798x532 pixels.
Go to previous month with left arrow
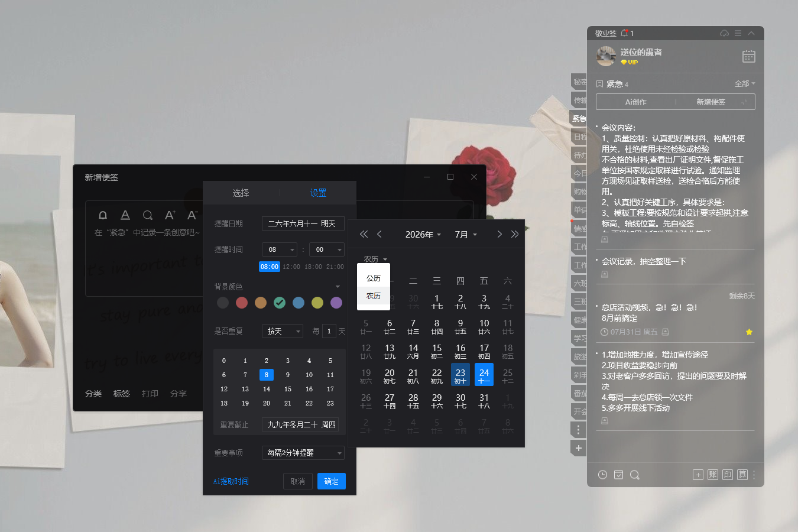(379, 234)
